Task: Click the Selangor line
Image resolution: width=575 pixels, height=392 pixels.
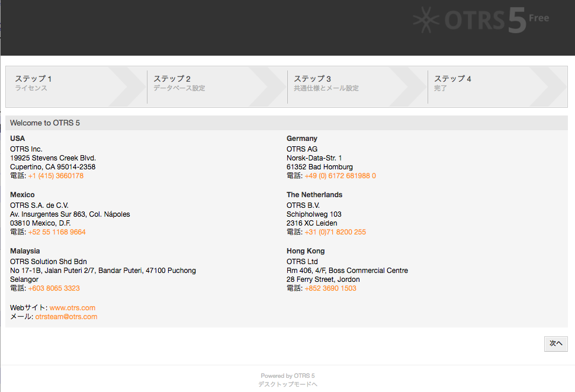Action: point(24,279)
